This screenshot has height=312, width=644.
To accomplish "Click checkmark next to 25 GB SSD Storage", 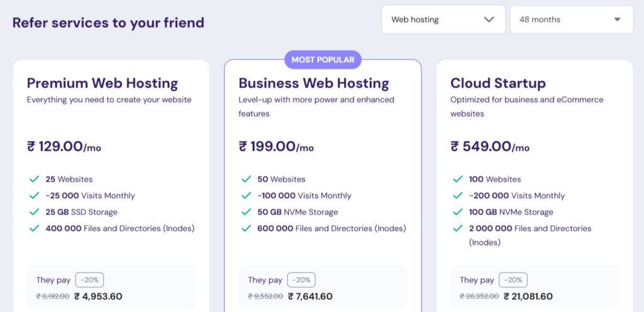I will 34,212.
